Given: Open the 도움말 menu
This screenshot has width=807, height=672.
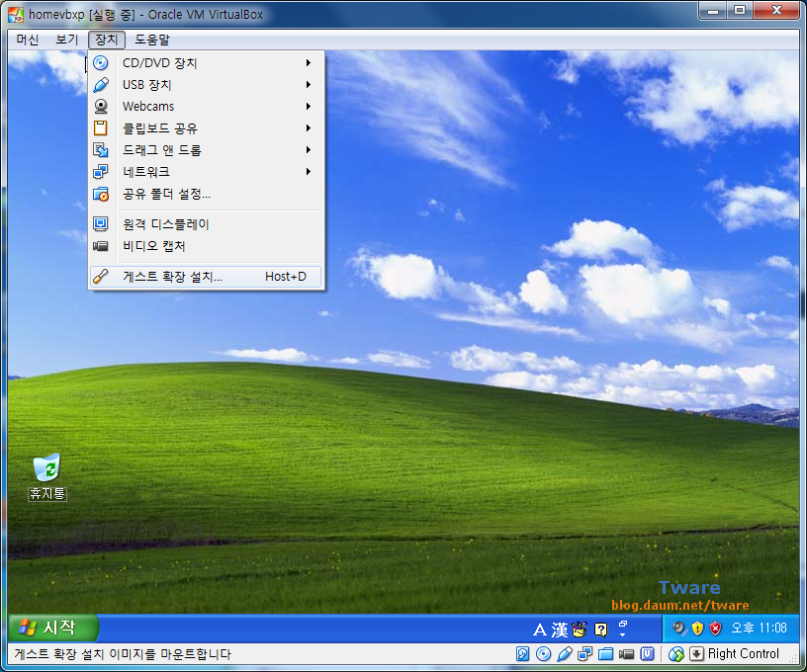Looking at the screenshot, I should click(152, 40).
